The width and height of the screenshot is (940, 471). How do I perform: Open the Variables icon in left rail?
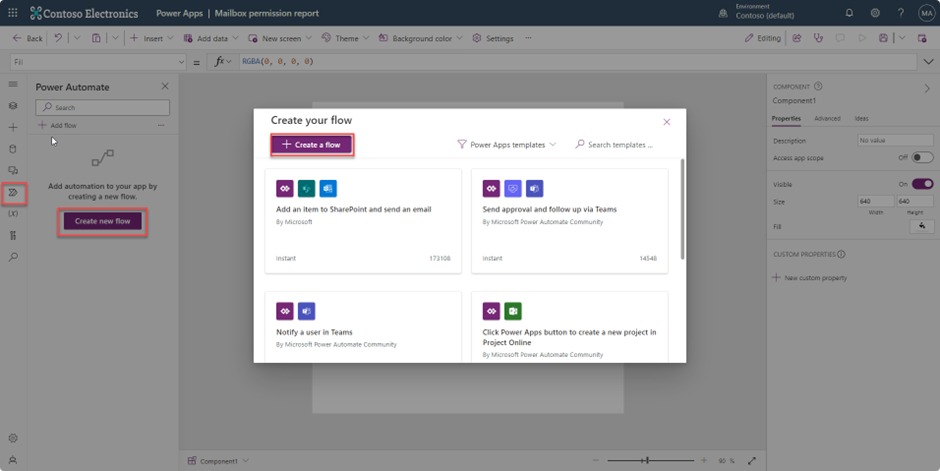coord(13,213)
